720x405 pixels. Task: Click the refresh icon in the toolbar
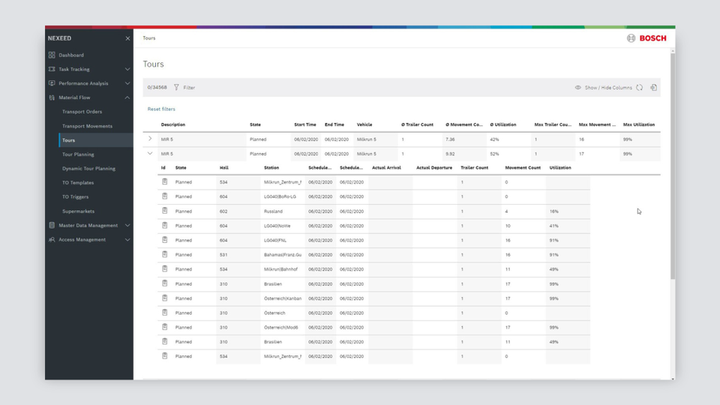[x=640, y=88]
